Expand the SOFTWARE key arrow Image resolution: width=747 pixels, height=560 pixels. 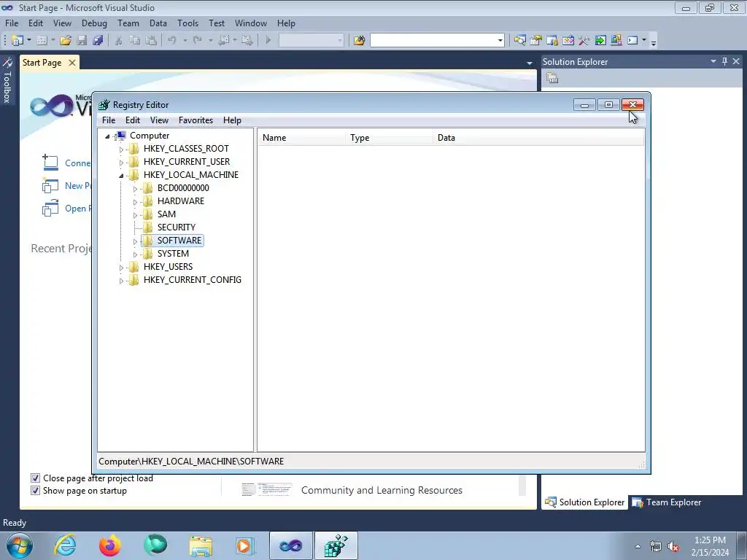(135, 241)
